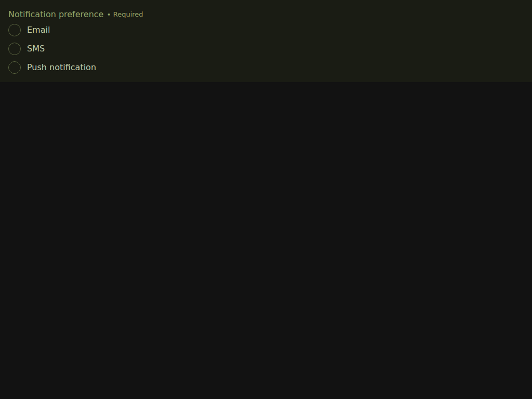Choose Push notification as the preference

click(x=15, y=68)
